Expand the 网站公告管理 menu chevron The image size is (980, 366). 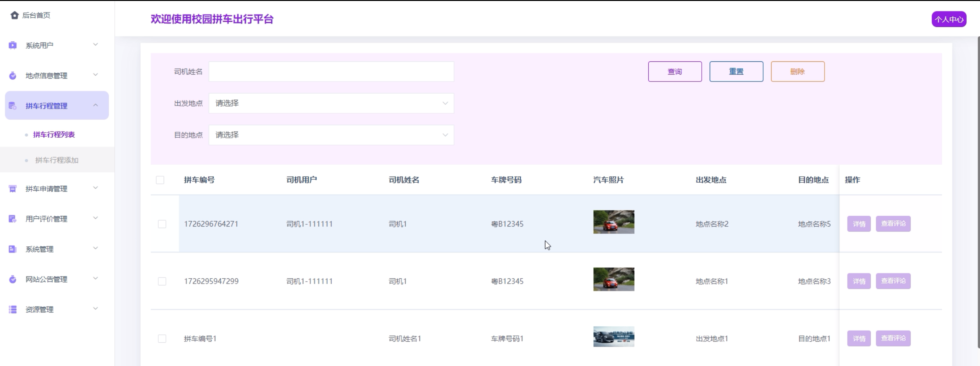(x=96, y=278)
